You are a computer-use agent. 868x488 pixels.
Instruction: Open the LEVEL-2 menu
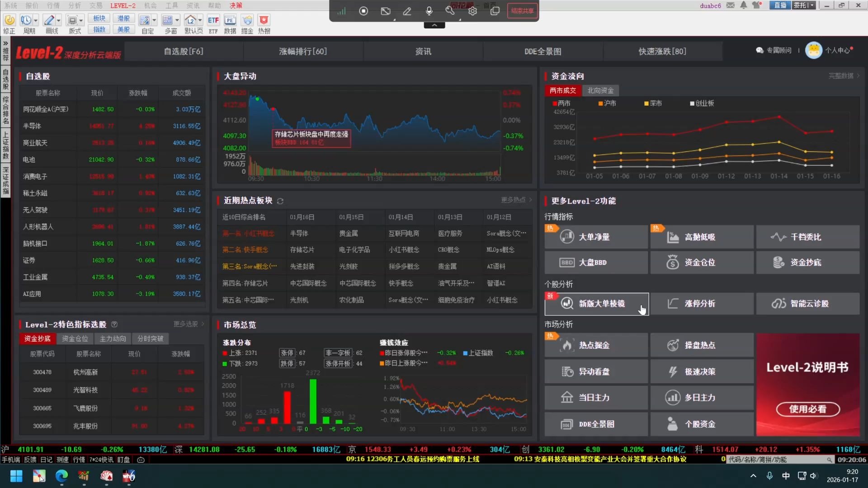[123, 5]
